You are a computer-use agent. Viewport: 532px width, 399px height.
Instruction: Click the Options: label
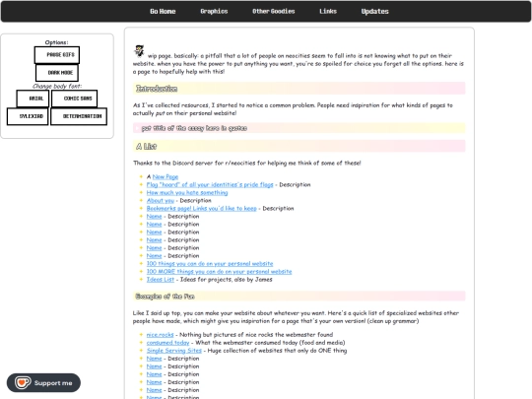click(57, 42)
